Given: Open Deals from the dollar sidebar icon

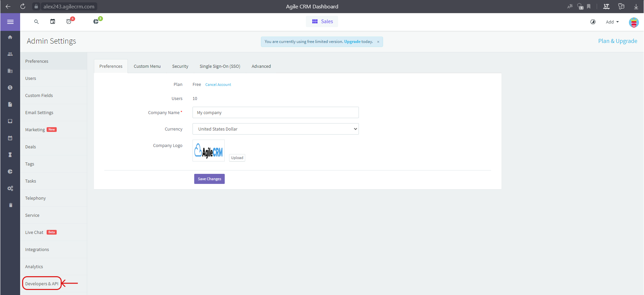Looking at the screenshot, I should (x=10, y=88).
